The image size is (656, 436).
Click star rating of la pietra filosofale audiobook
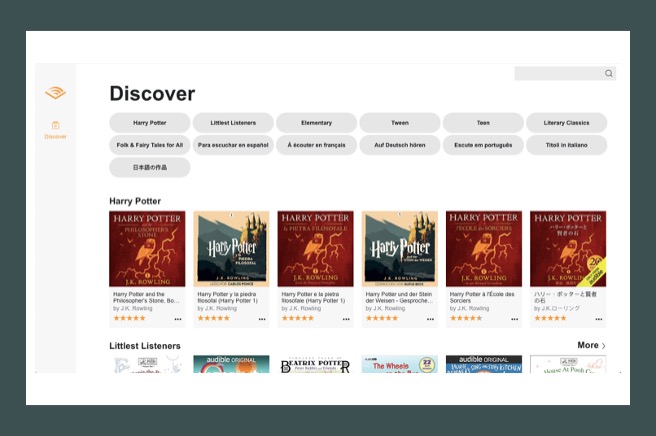[x=297, y=318]
